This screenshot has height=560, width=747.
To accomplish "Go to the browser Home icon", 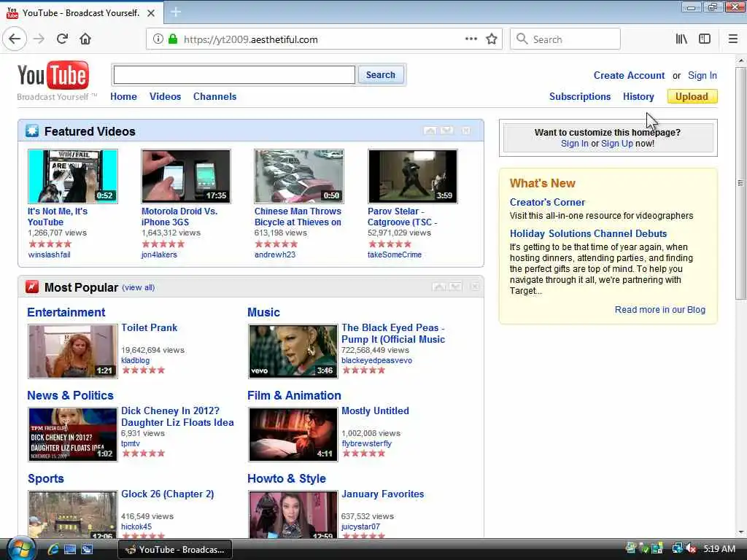I will pos(85,39).
